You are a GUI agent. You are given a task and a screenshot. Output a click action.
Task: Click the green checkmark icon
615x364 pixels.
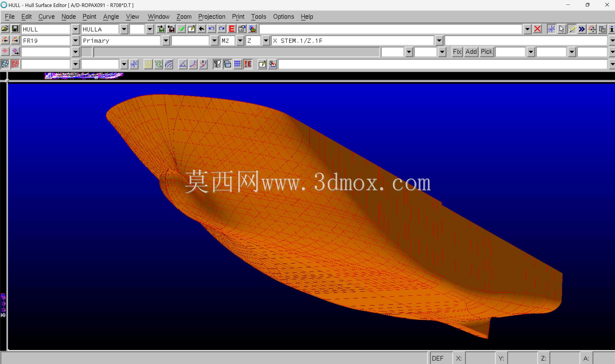tap(181, 29)
